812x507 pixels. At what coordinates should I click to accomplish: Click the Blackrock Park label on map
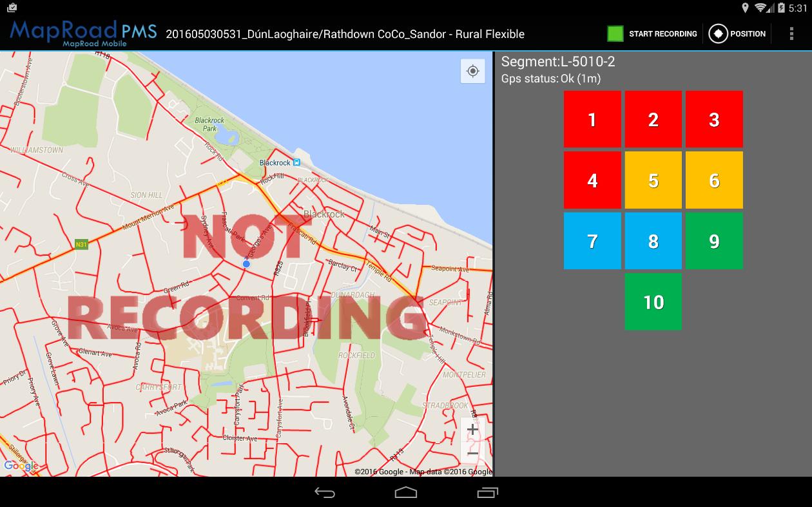(x=209, y=124)
